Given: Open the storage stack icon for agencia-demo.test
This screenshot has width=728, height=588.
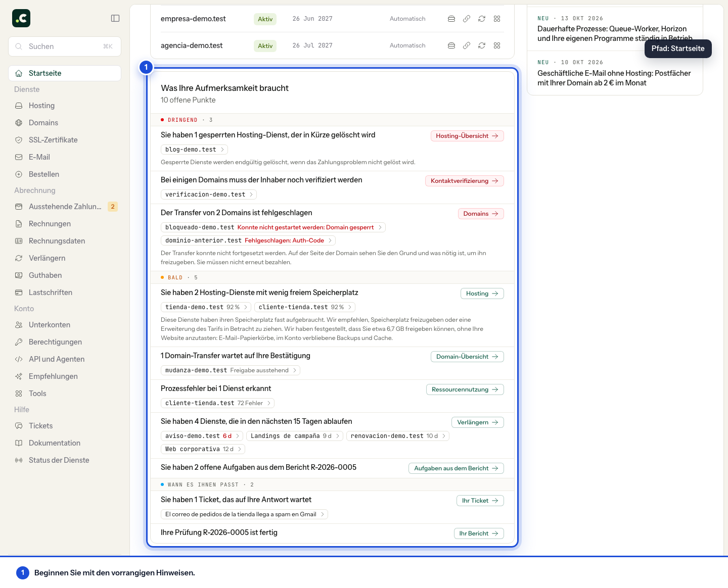Looking at the screenshot, I should [451, 45].
